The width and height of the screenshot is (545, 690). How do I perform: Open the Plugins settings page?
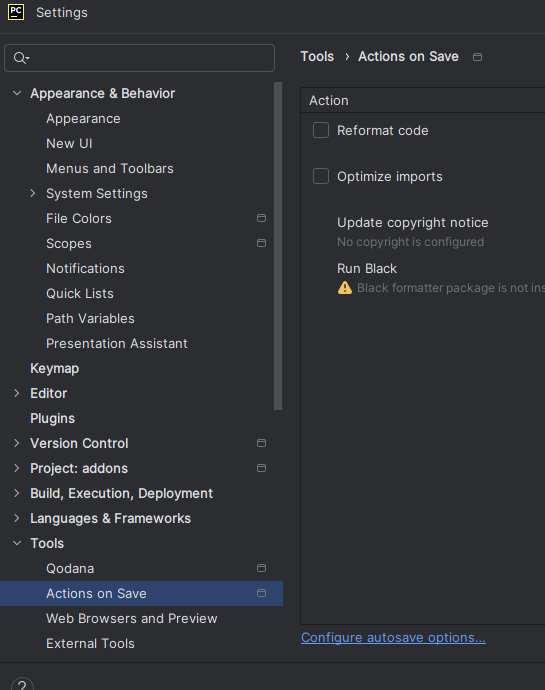[x=52, y=418]
